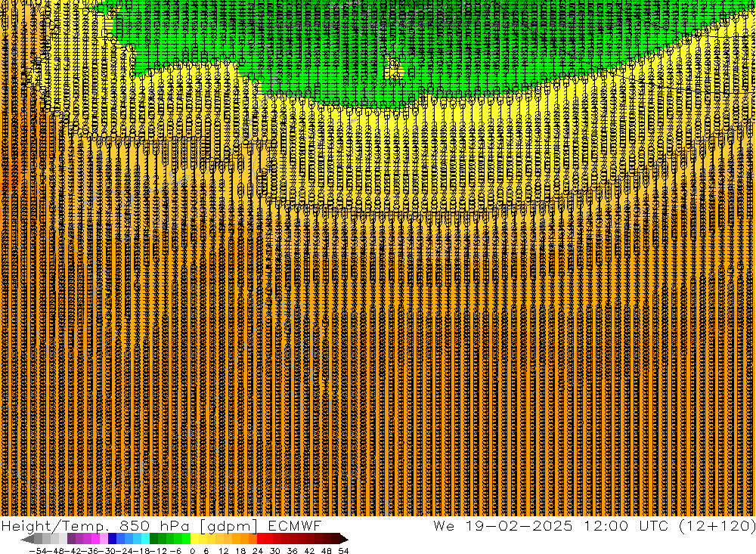Click the '12:00' forecast time
Screen dimensions: 756x554
606,526
